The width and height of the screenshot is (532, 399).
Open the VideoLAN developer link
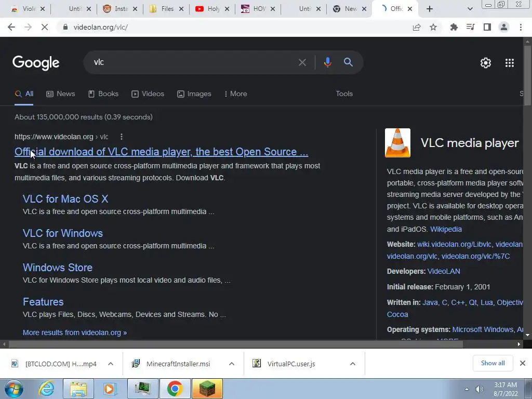pyautogui.click(x=444, y=271)
